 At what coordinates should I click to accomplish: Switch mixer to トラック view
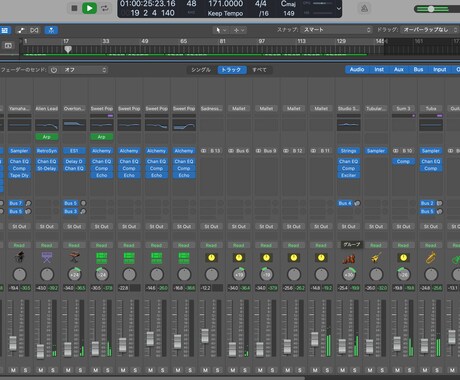pyautogui.click(x=231, y=70)
